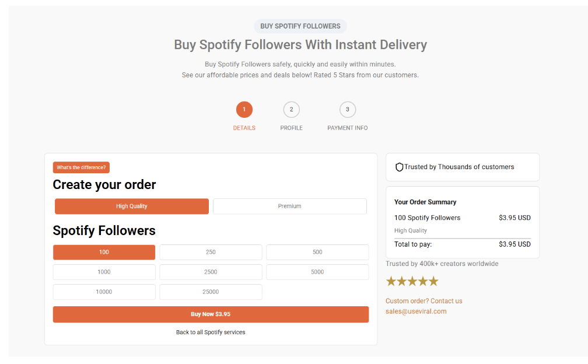Select the 2500 followers option
The image size is (588, 364).
click(211, 272)
